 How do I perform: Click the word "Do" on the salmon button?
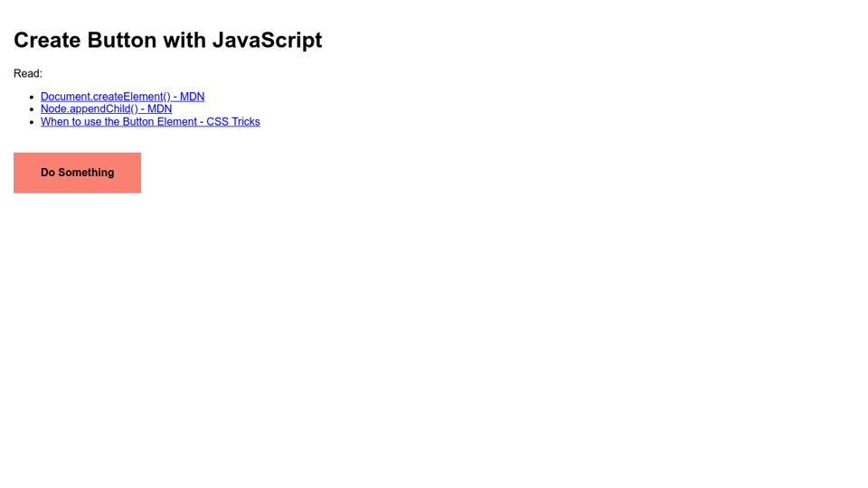pyautogui.click(x=48, y=173)
